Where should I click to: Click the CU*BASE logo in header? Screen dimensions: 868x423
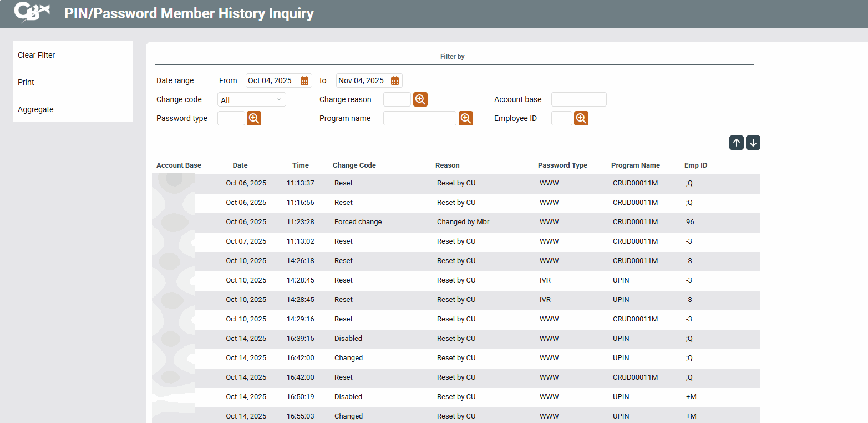[x=32, y=12]
